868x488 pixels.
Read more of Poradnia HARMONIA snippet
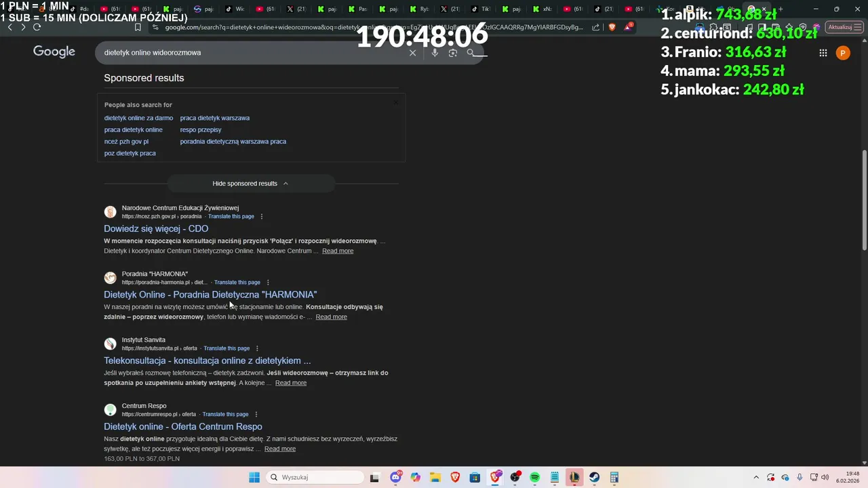point(332,317)
